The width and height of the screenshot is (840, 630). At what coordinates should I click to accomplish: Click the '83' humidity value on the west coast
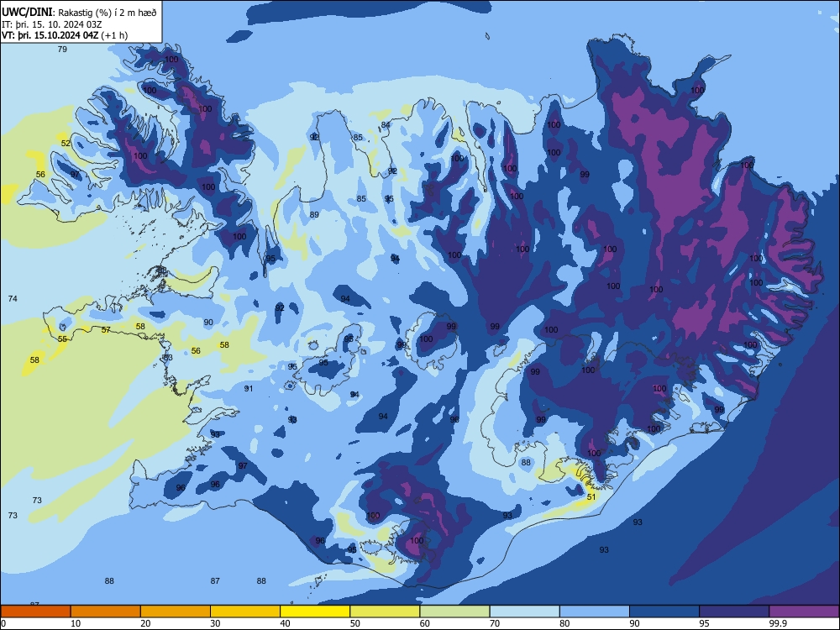point(168,357)
